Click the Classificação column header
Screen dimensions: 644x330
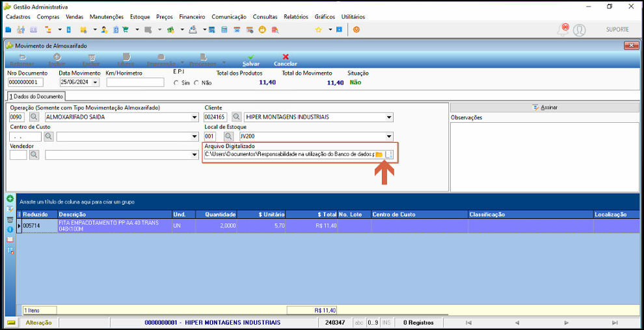[531, 214]
